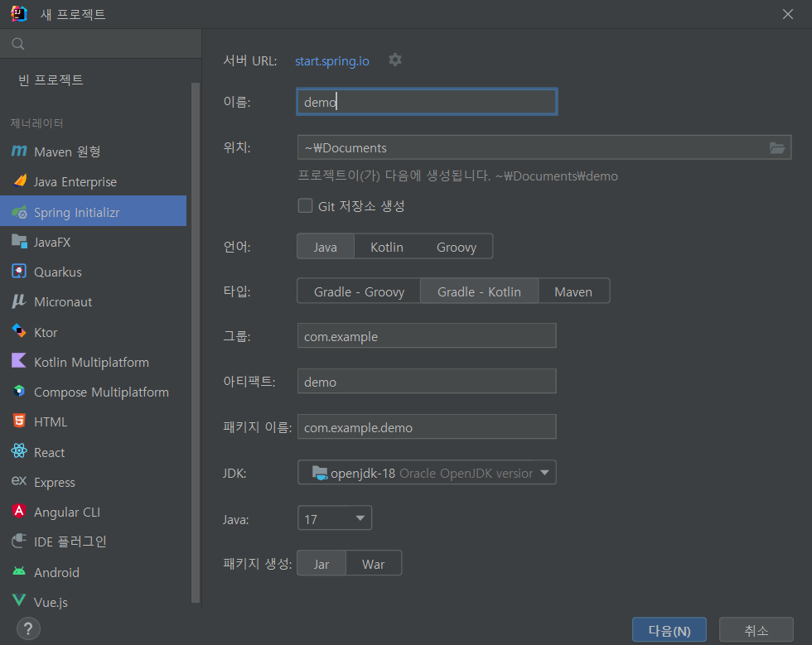812x645 pixels.
Task: Click the Java Enterprise icon
Action: (x=20, y=181)
